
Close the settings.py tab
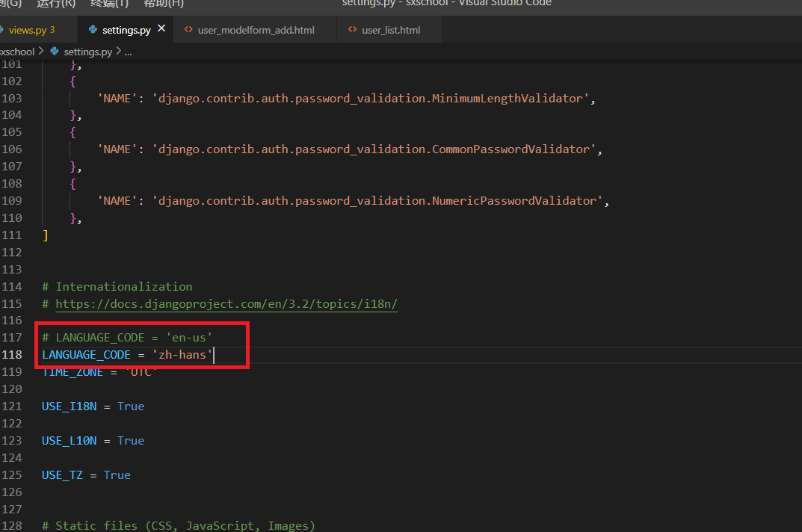tap(161, 29)
